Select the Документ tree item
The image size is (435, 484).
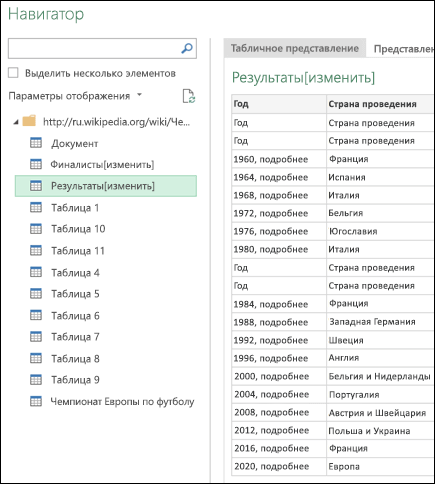click(x=75, y=143)
